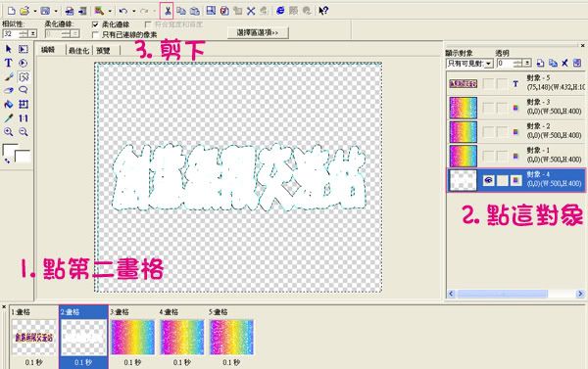
Task: Switch to the 最佳化 tab
Action: coord(78,50)
